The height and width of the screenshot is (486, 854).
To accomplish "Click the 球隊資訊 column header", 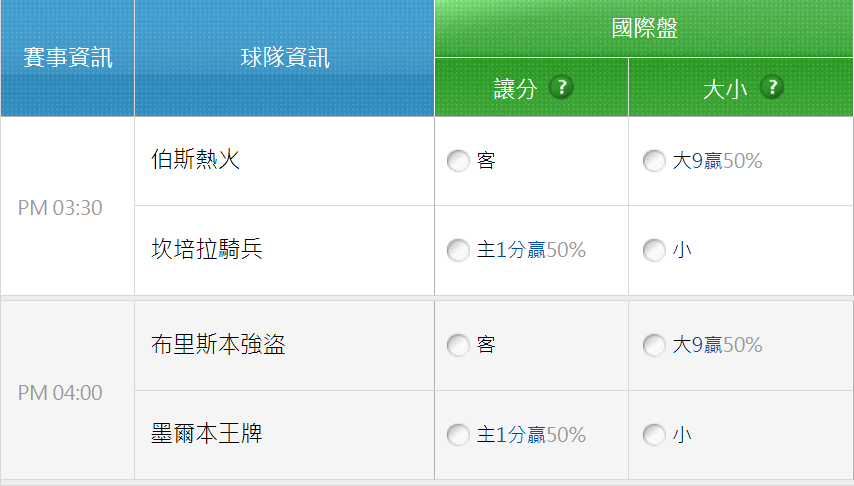I will pos(285,58).
